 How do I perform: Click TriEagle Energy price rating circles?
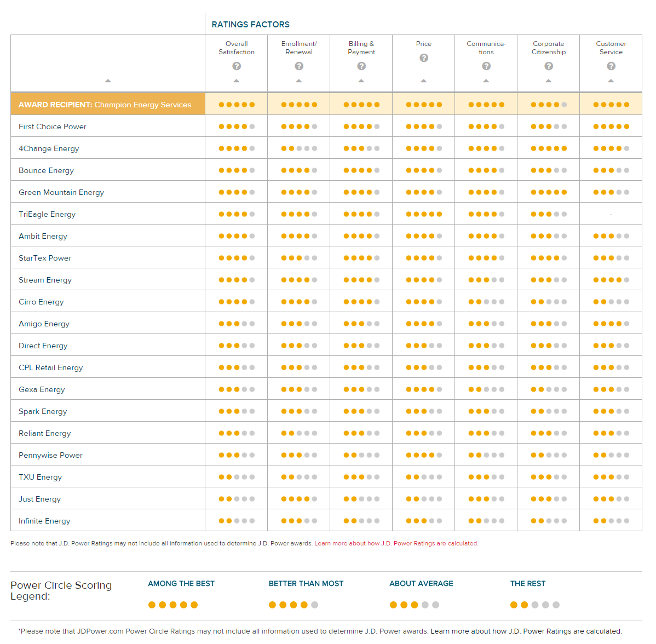pos(424,214)
